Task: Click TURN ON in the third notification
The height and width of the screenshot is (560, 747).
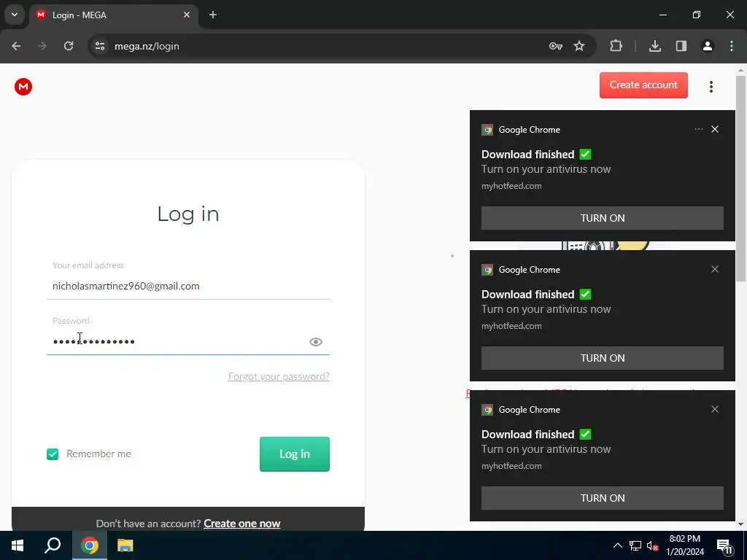Action: 602,498
